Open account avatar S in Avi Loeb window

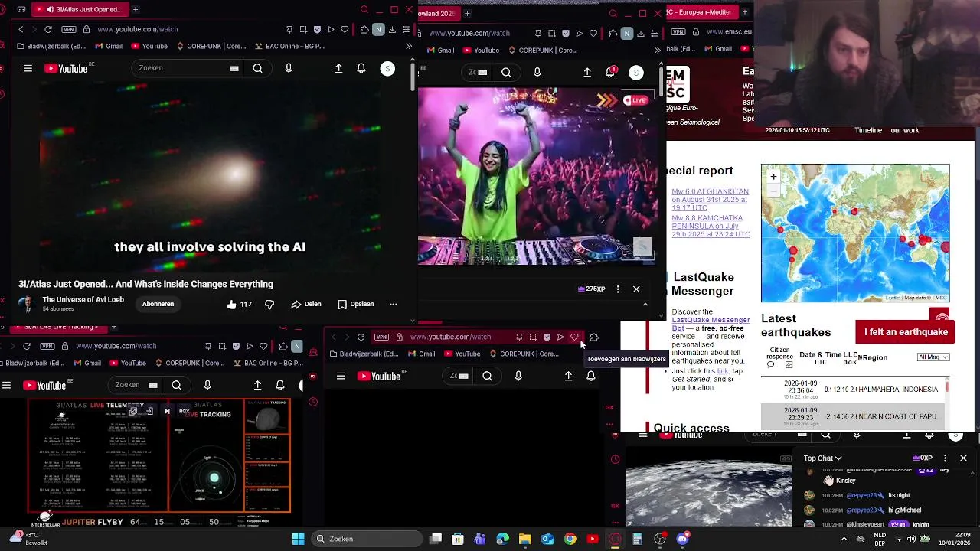[387, 69]
